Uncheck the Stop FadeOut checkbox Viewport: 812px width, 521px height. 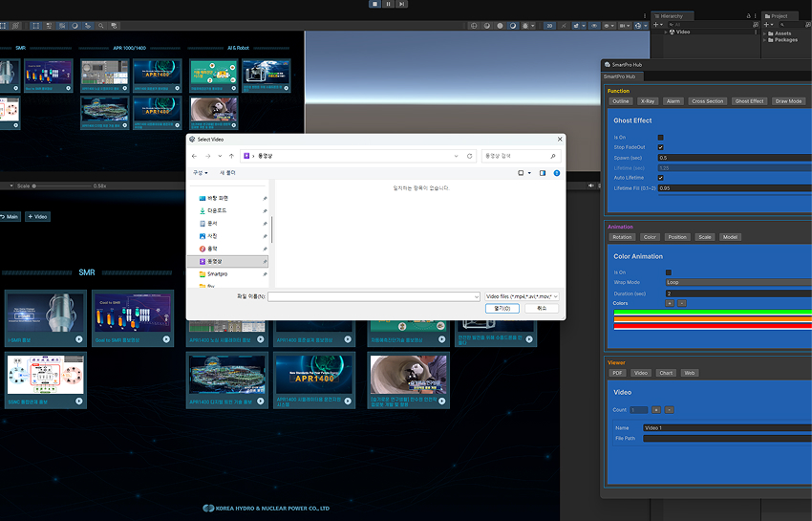pyautogui.click(x=660, y=147)
